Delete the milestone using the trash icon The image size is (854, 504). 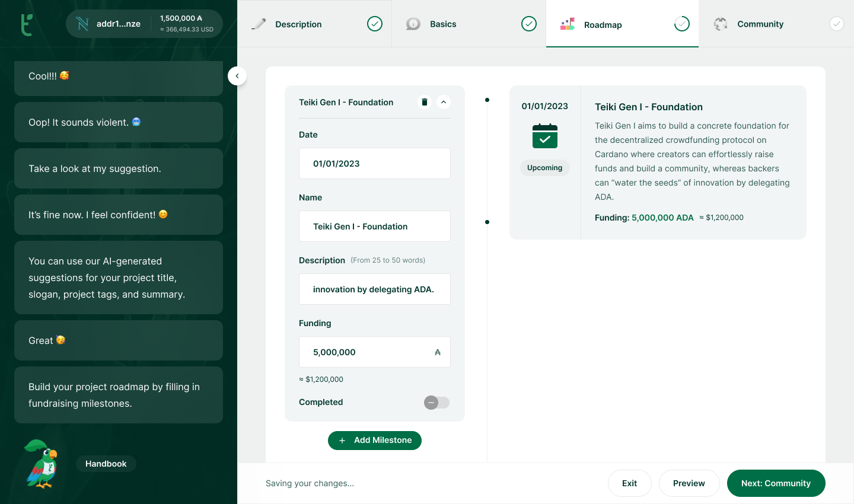[x=425, y=102]
